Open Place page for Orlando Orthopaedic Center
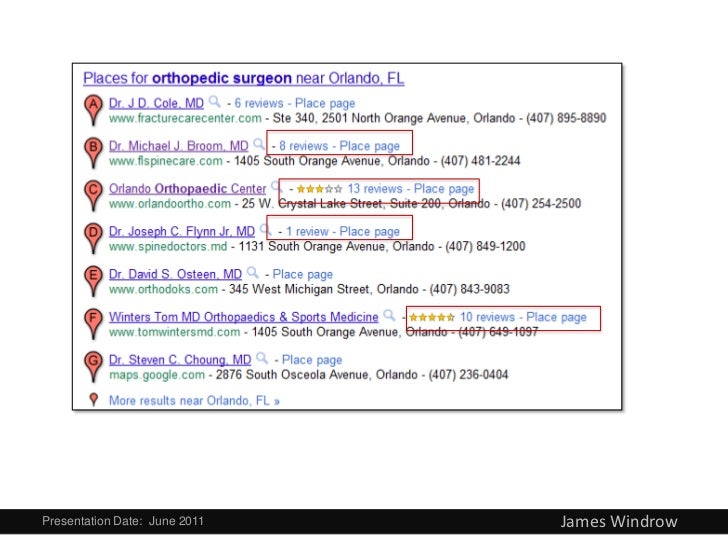 point(444,188)
